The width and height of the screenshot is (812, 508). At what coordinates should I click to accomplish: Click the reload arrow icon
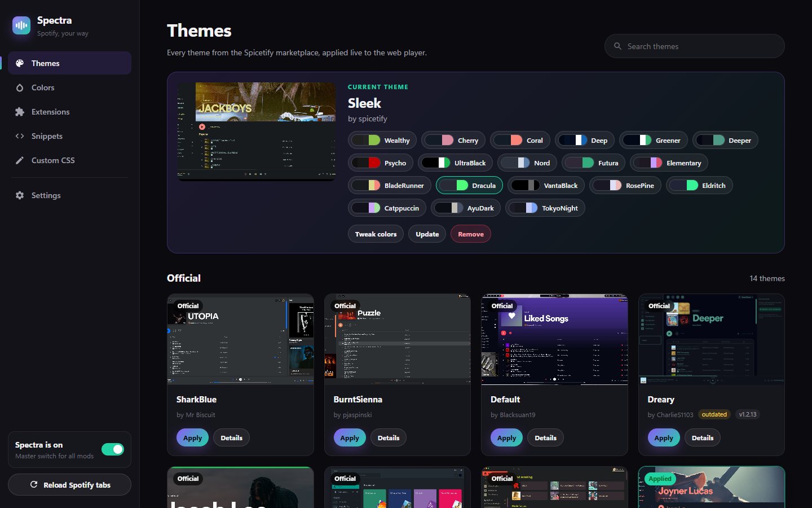pyautogui.click(x=34, y=485)
